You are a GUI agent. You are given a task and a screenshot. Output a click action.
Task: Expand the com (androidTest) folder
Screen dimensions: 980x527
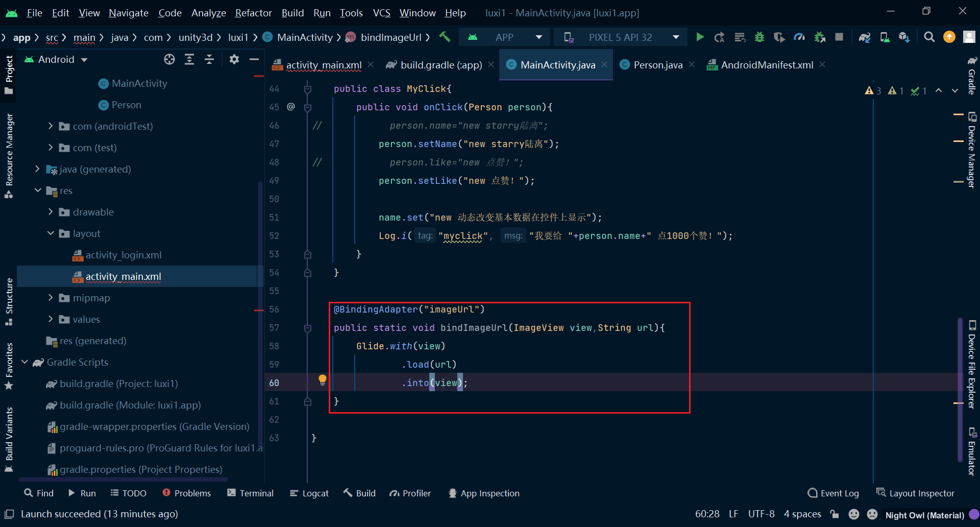50,126
